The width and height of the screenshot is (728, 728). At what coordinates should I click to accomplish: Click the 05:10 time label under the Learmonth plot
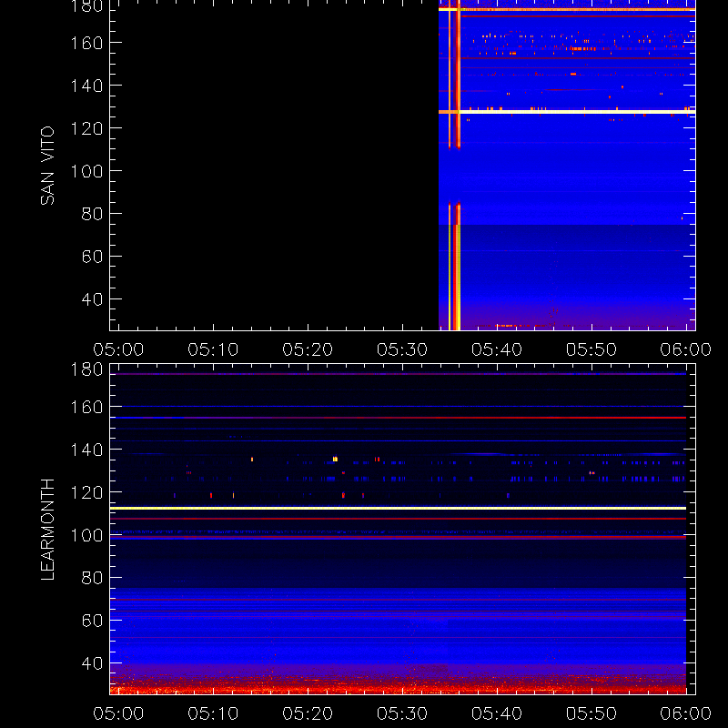click(x=213, y=713)
